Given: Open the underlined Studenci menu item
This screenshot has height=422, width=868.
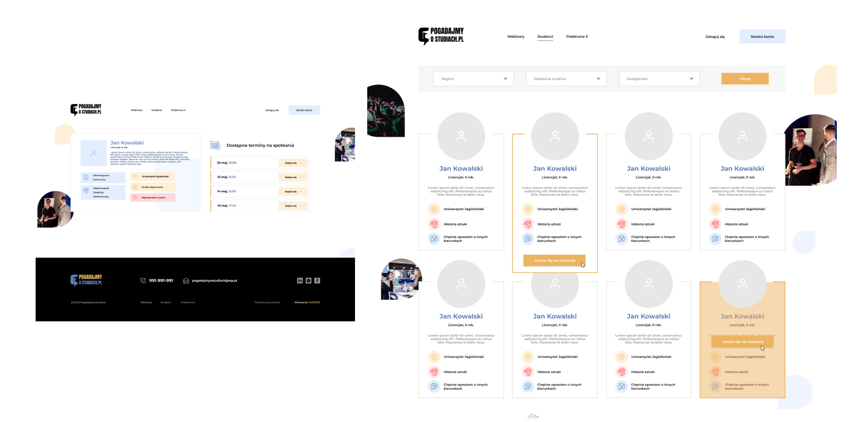Looking at the screenshot, I should (x=545, y=37).
